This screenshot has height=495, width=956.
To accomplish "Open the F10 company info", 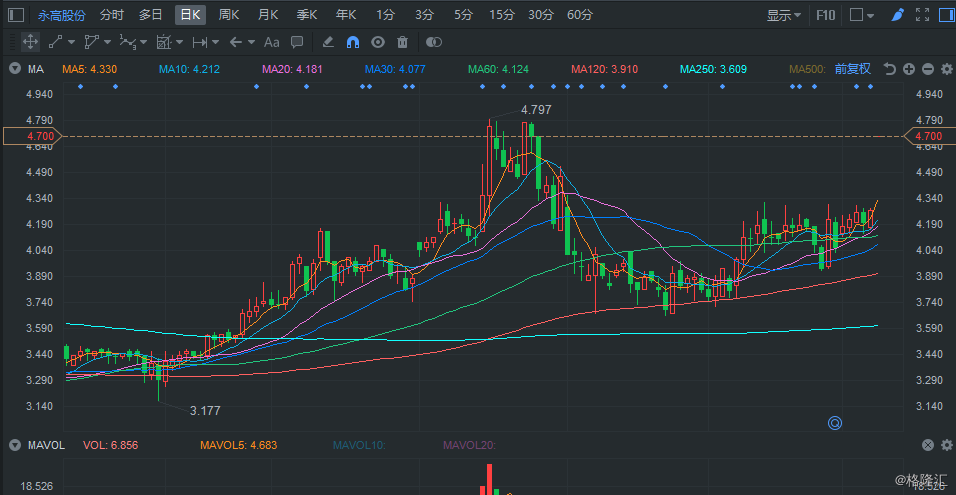I will (826, 15).
